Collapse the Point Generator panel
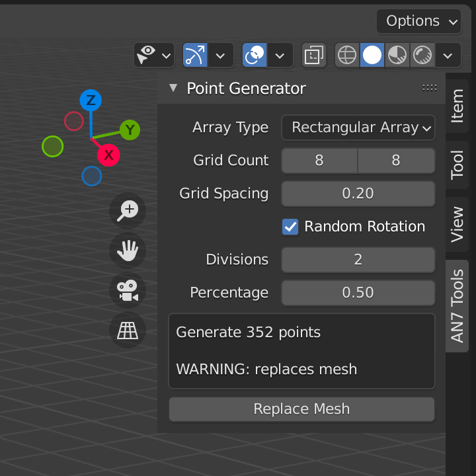 pos(173,88)
